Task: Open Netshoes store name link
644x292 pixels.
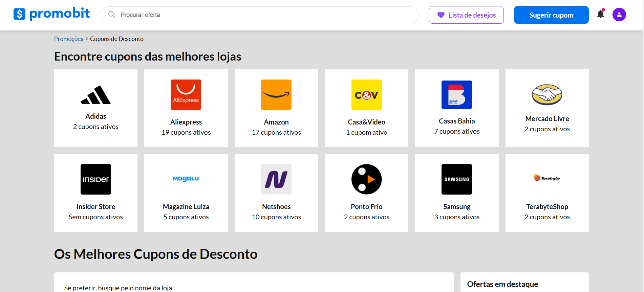Action: coord(276,207)
